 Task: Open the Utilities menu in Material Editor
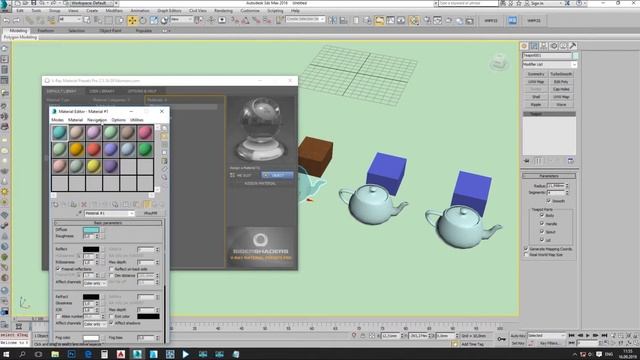pos(137,120)
